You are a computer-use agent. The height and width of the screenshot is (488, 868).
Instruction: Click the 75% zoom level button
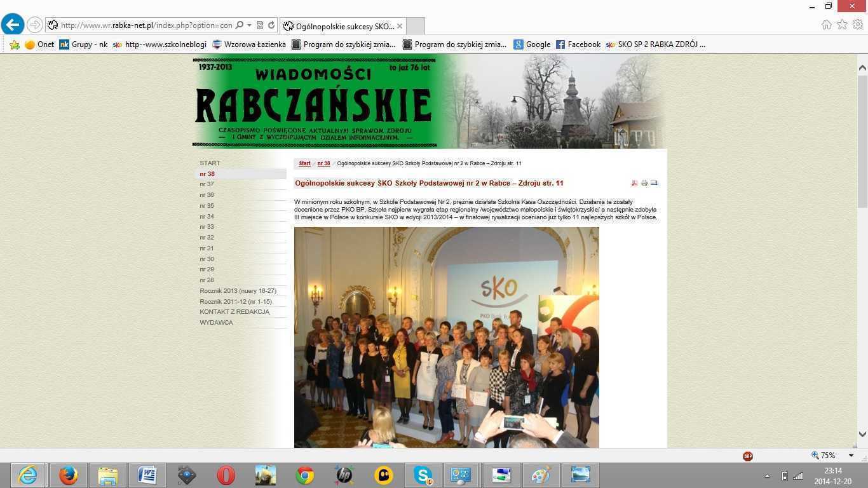(x=823, y=456)
